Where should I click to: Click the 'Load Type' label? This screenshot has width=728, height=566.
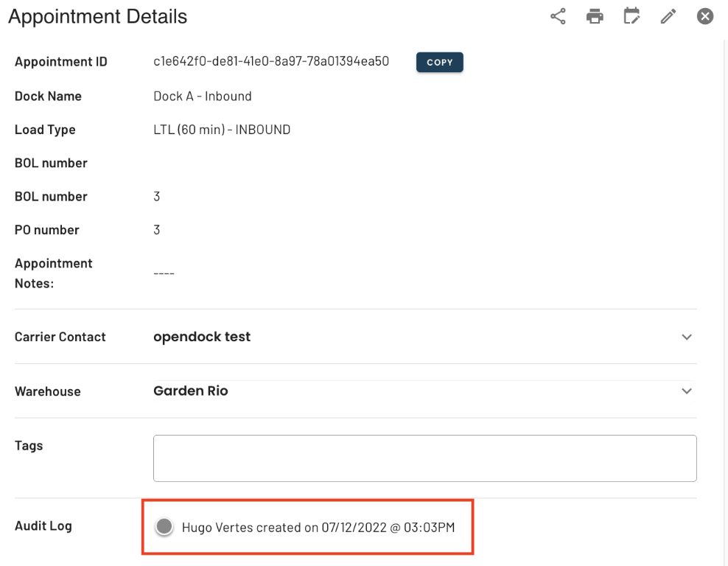click(x=45, y=130)
